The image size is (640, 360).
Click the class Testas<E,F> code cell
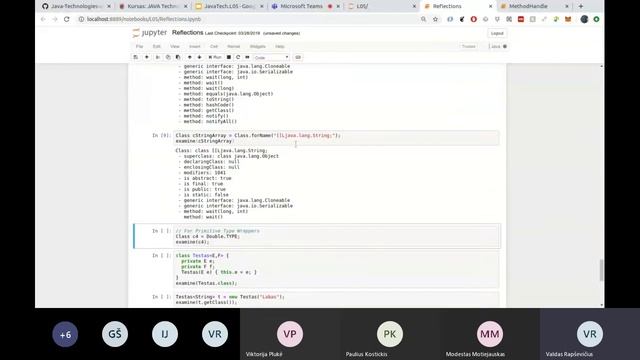[x=336, y=269]
